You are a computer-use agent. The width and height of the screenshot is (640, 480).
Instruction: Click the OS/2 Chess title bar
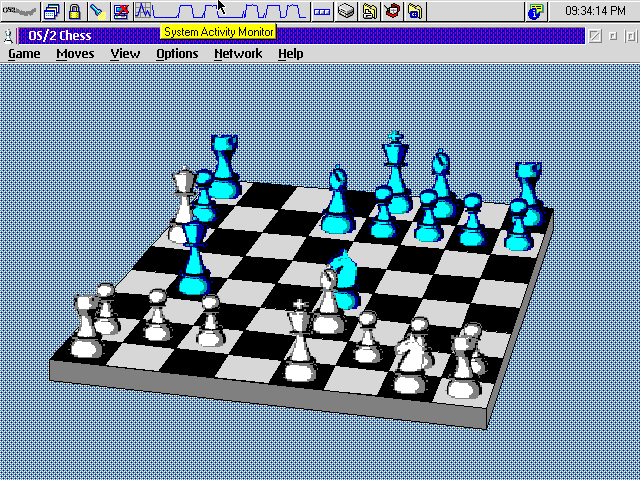[x=301, y=36]
